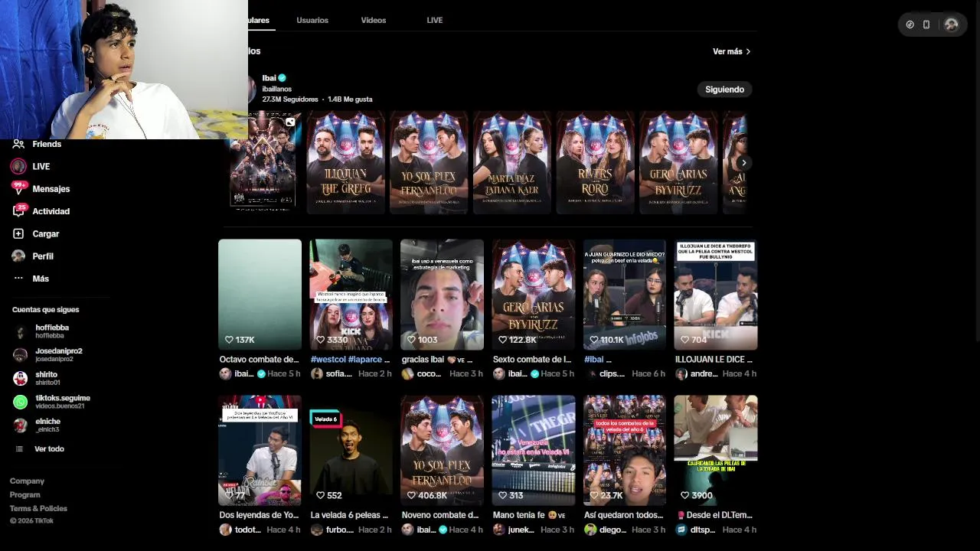Click diego author avatar under Así quedaron video

click(x=590, y=530)
